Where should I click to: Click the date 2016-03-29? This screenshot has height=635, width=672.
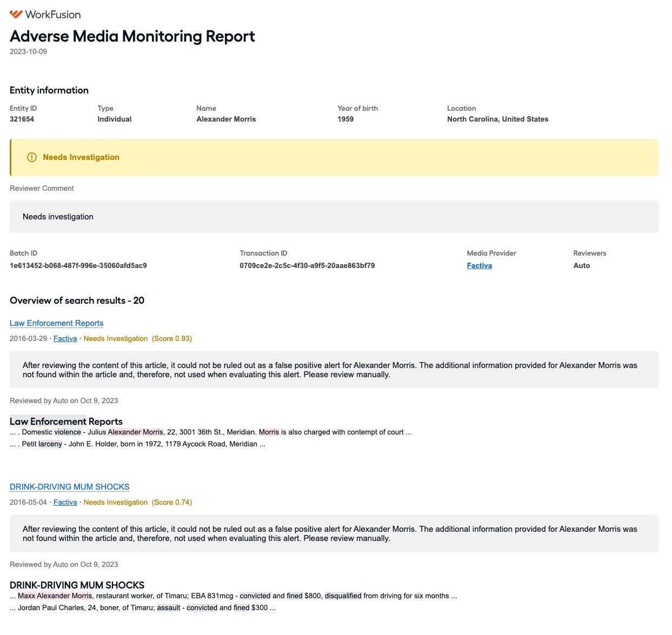[x=28, y=338]
